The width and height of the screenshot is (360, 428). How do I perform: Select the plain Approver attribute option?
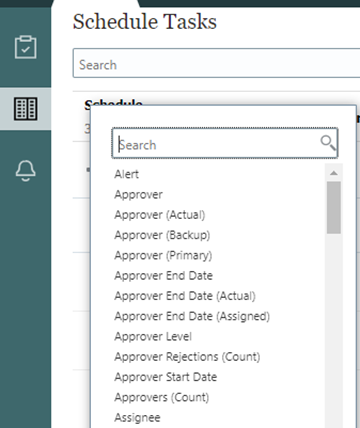tap(138, 194)
